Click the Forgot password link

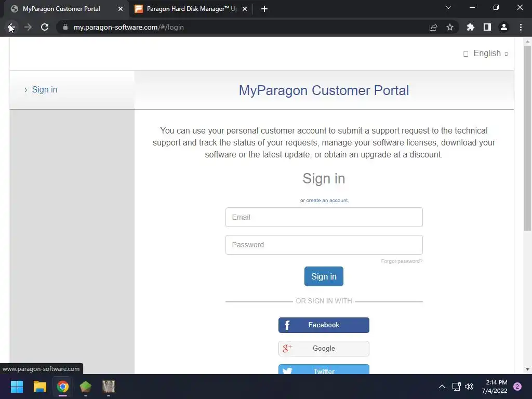[402, 261]
